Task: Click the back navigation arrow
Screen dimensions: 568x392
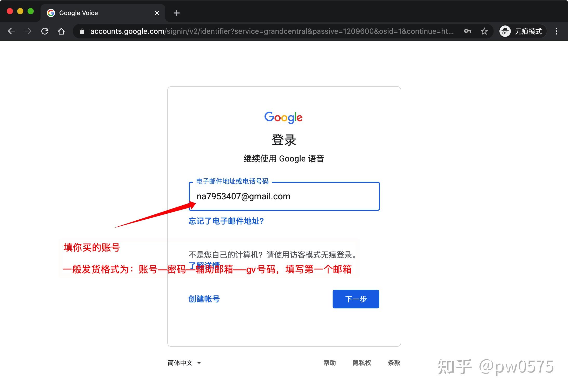Action: 11,31
